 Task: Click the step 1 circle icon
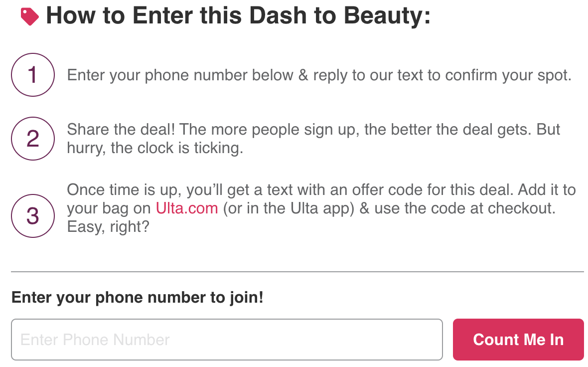33,75
